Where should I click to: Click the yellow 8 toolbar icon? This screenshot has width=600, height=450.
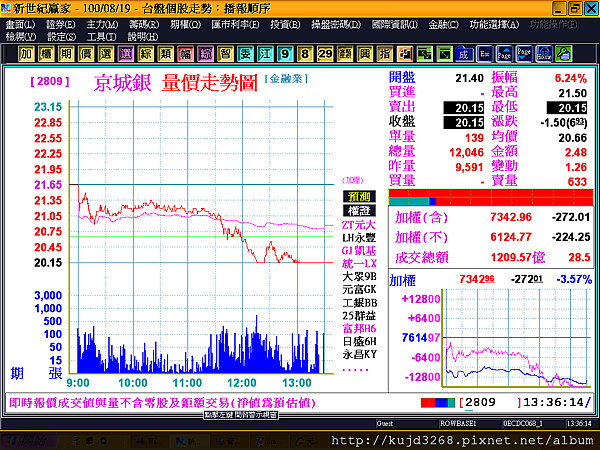click(x=305, y=54)
